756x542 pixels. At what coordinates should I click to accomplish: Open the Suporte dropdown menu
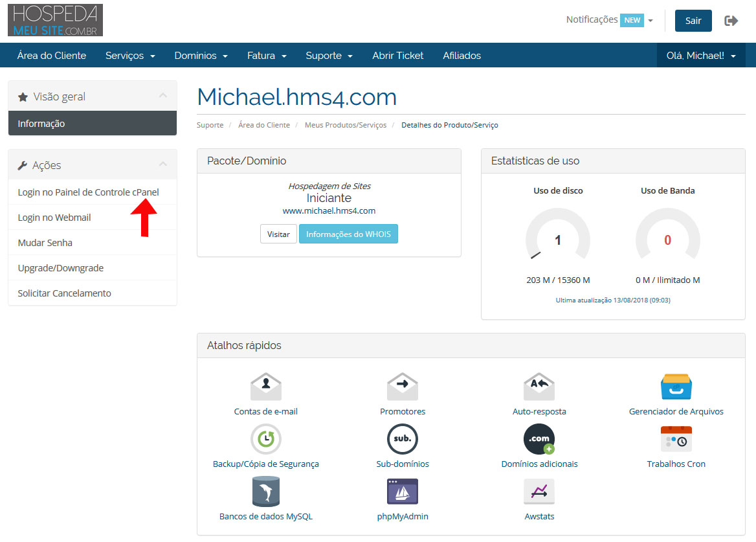tap(329, 56)
